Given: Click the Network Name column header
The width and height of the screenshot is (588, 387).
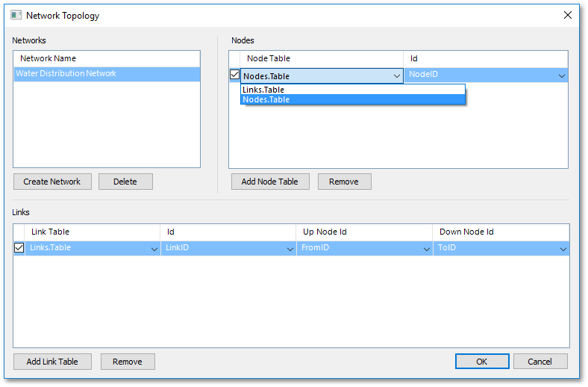Looking at the screenshot, I should tap(107, 58).
